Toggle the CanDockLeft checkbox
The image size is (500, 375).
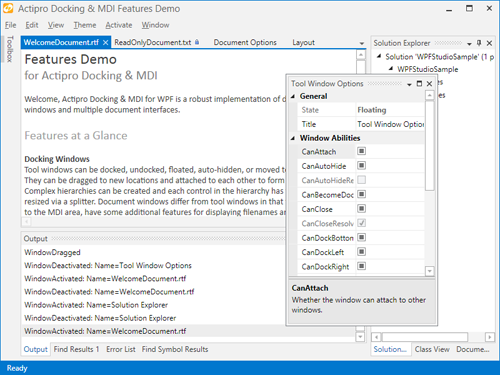click(361, 252)
